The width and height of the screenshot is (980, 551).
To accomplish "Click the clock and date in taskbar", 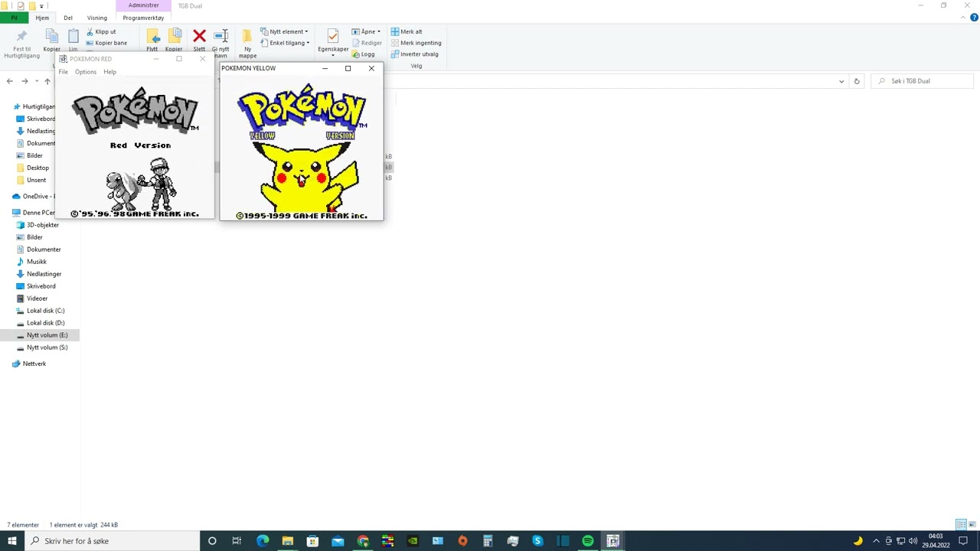I will tap(936, 541).
